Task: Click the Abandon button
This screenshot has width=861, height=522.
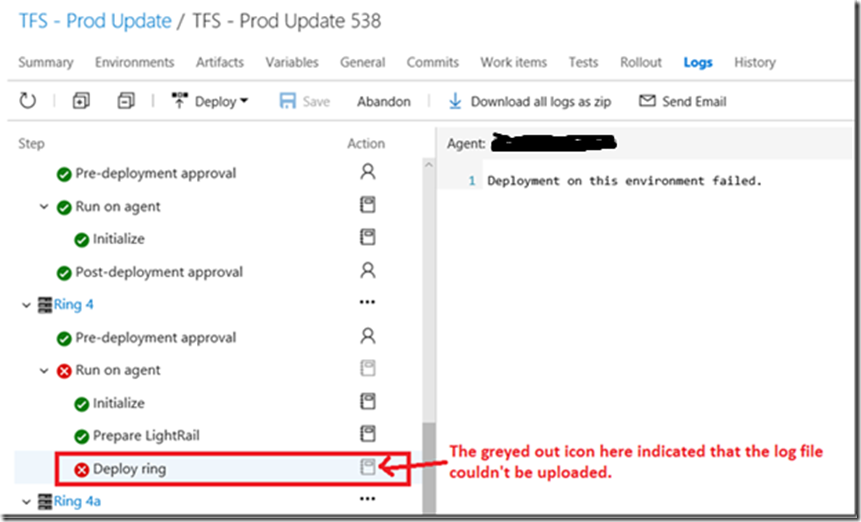Action: coord(384,102)
